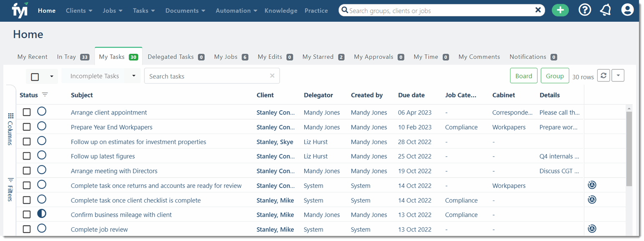Click the automation icon on Complete job review row
The height and width of the screenshot is (241, 644).
point(591,228)
